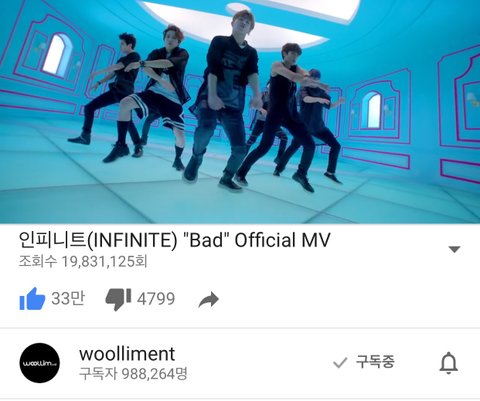The image size is (480, 401).
Task: Tap the 구독자 988,264명 subscriber count
Action: click(x=133, y=374)
